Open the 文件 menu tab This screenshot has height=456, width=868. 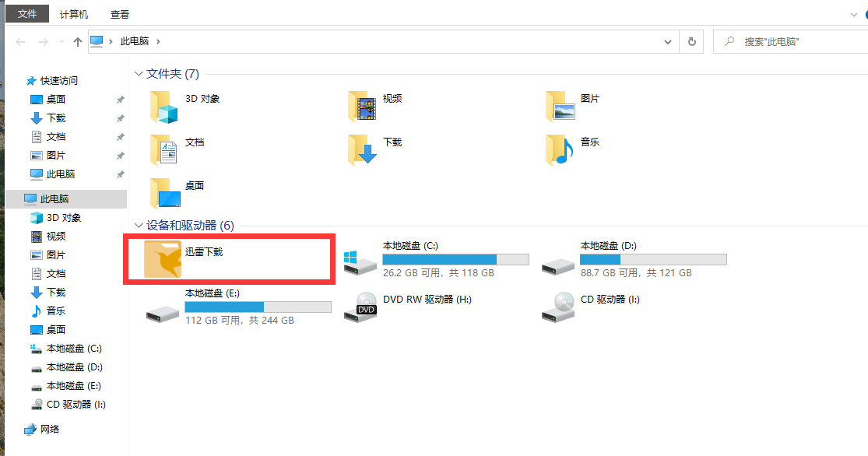[x=27, y=14]
